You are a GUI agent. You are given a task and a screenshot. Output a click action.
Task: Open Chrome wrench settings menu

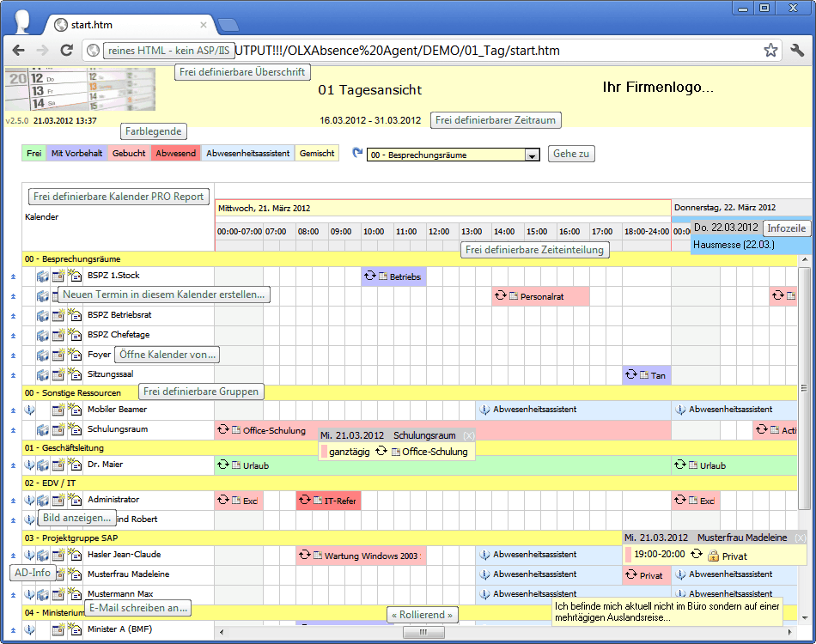point(796,51)
